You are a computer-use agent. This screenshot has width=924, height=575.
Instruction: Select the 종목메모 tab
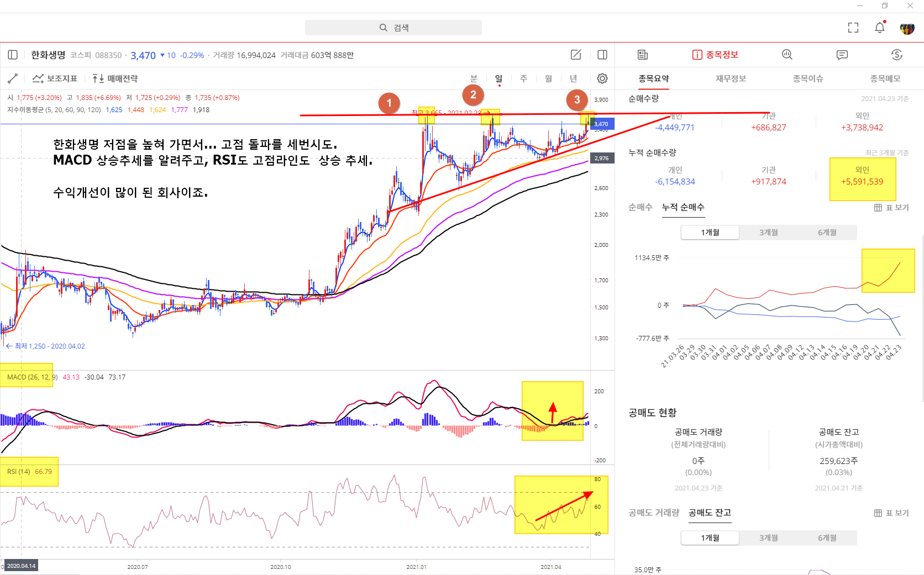coord(885,78)
